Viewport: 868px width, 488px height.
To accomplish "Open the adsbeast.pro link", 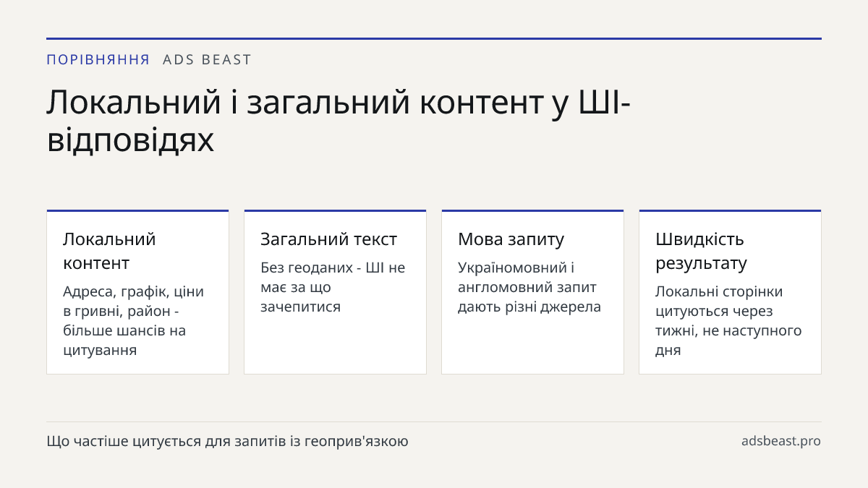I will 781,441.
